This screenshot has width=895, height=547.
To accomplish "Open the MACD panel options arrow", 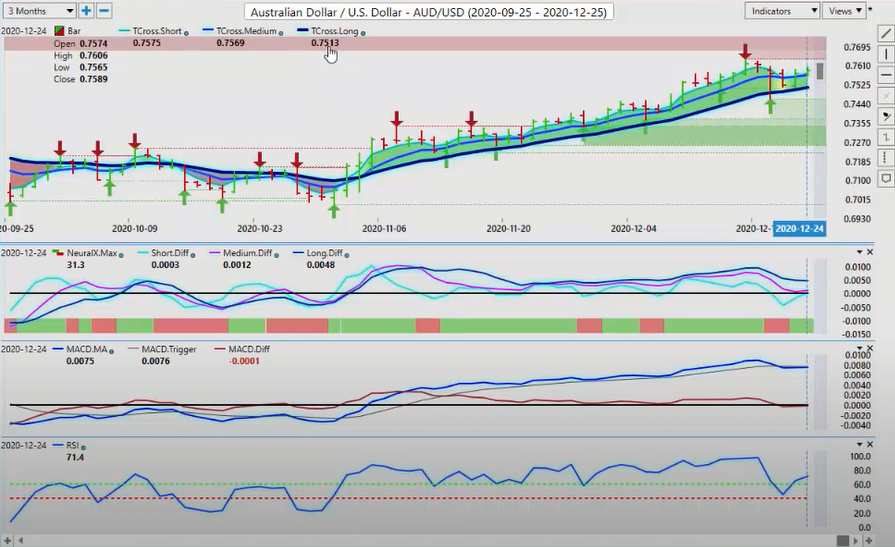I will coord(860,348).
